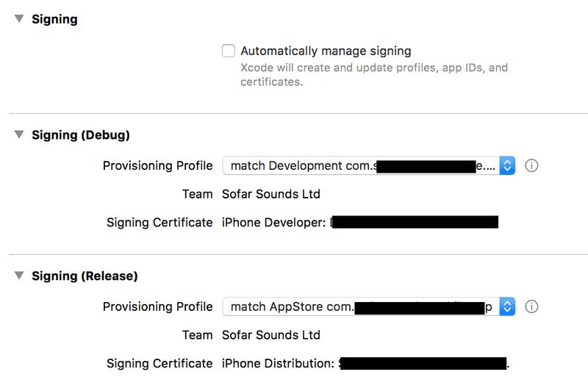Image resolution: width=588 pixels, height=391 pixels.
Task: Click the Xcode profiles description text
Action: [x=373, y=75]
